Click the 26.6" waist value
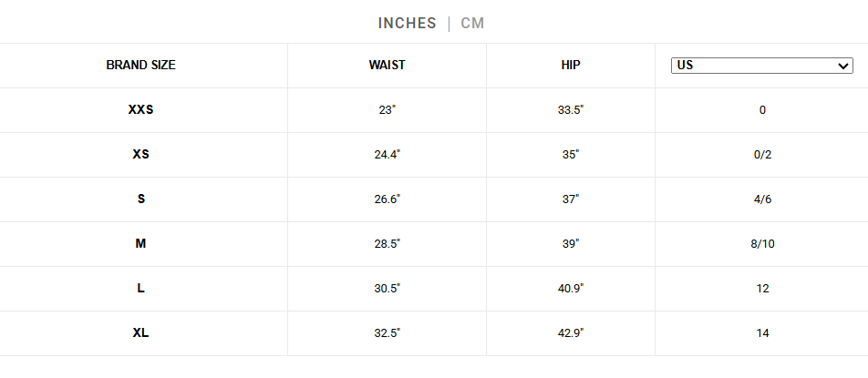This screenshot has height=378, width=868. pos(387,199)
